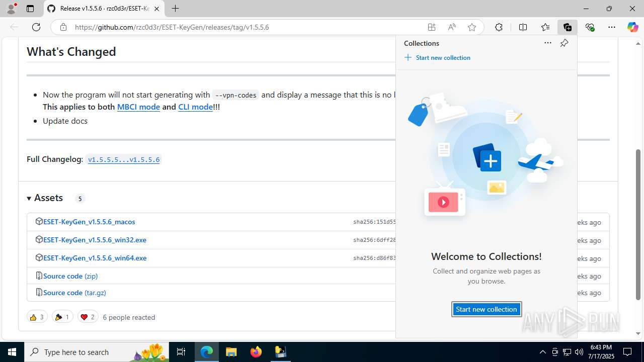Open the Extensions puzzle icon
The width and height of the screenshot is (644, 362).
[x=499, y=27]
